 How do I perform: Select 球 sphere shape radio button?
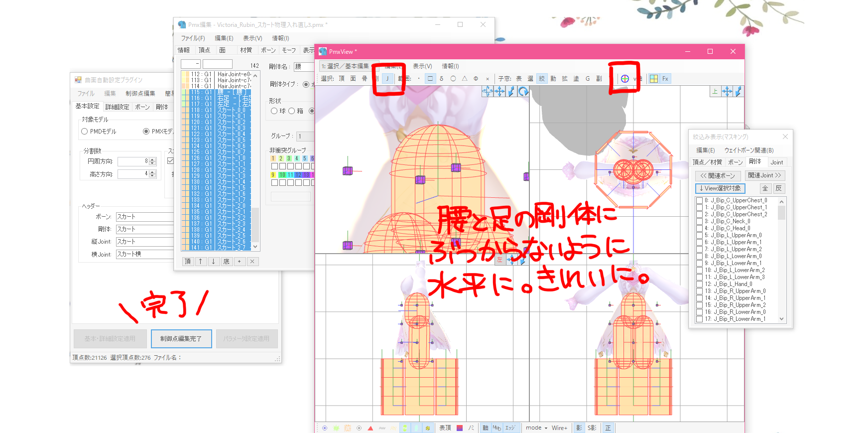pos(274,111)
